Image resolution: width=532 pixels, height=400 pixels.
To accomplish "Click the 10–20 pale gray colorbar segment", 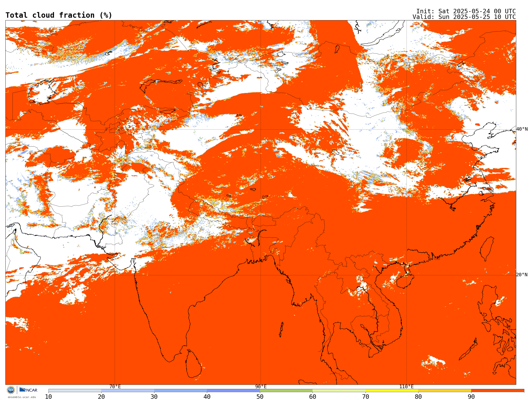I will [x=75, y=391].
